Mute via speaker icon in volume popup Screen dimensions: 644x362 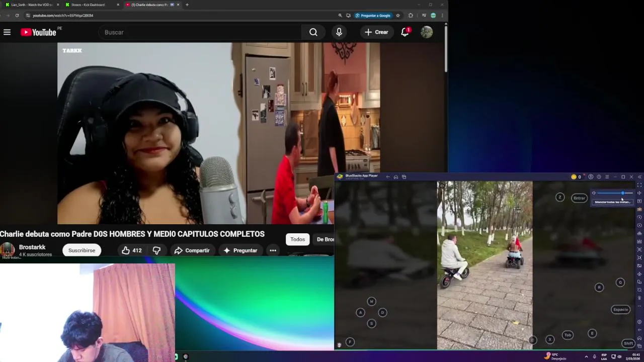(594, 193)
